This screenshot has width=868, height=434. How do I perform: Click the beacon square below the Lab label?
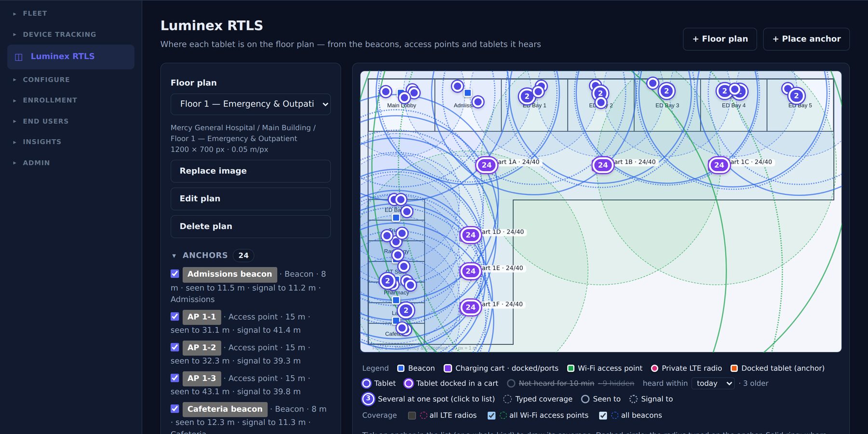click(396, 321)
